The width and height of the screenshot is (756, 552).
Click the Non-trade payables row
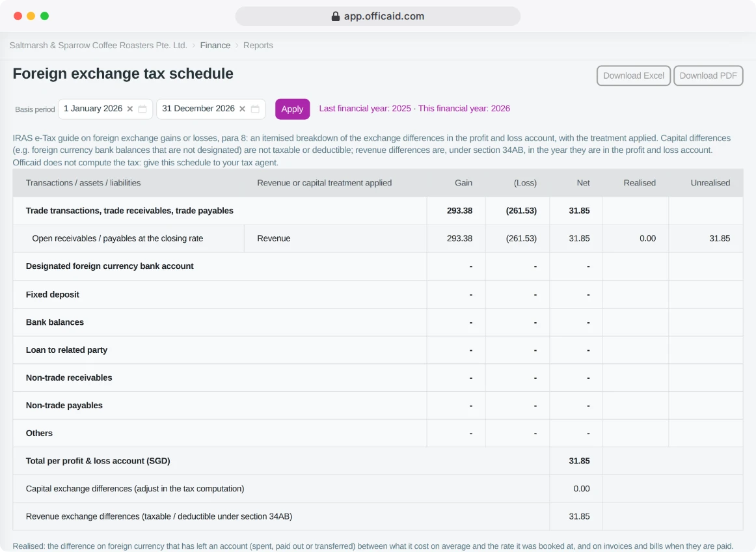click(x=378, y=406)
